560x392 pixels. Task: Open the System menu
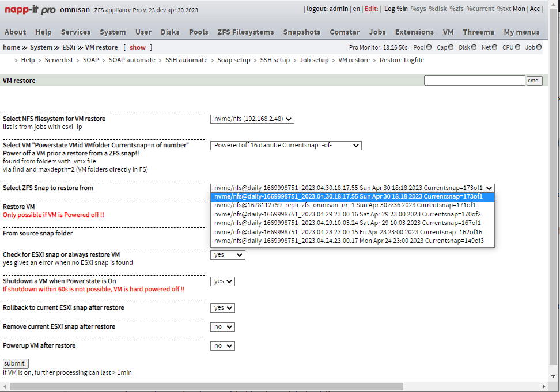(x=113, y=32)
